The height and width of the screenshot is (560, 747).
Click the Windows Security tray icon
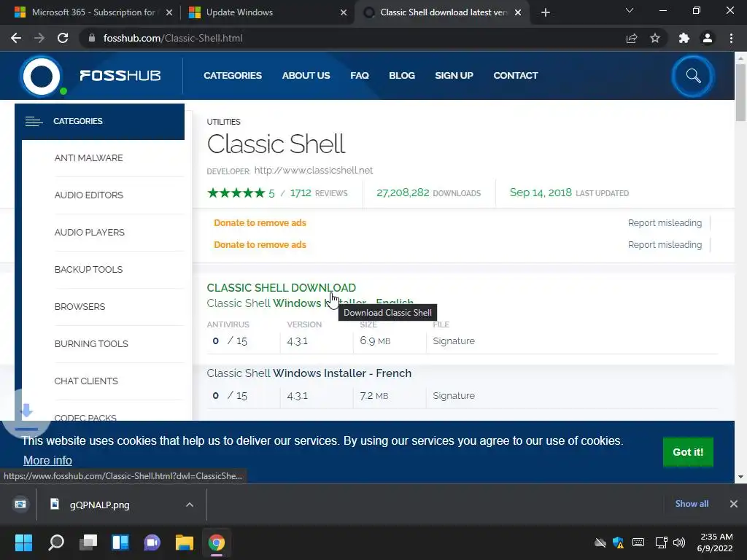(619, 542)
